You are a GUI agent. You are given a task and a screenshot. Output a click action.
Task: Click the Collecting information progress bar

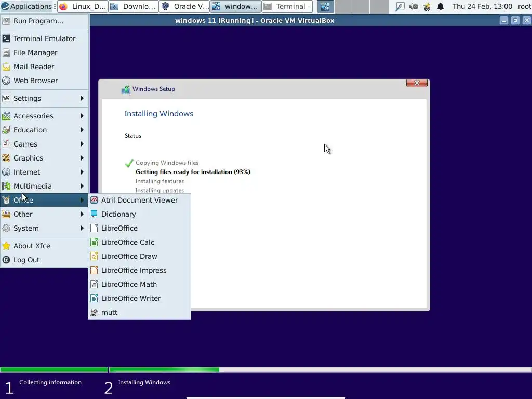54,369
